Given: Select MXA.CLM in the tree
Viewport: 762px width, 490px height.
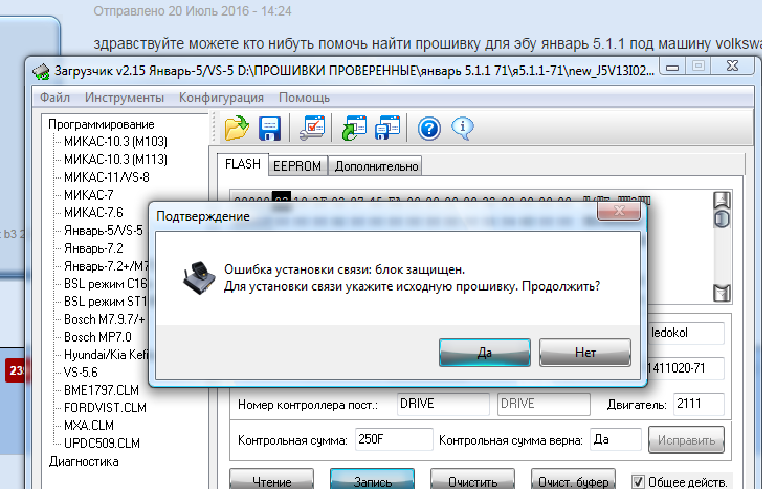Looking at the screenshot, I should (89, 425).
